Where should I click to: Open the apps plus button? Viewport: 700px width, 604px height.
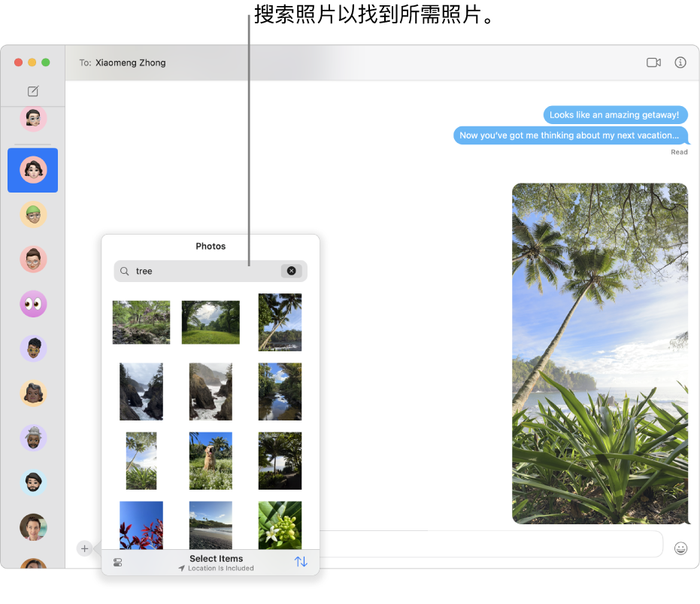(x=84, y=548)
